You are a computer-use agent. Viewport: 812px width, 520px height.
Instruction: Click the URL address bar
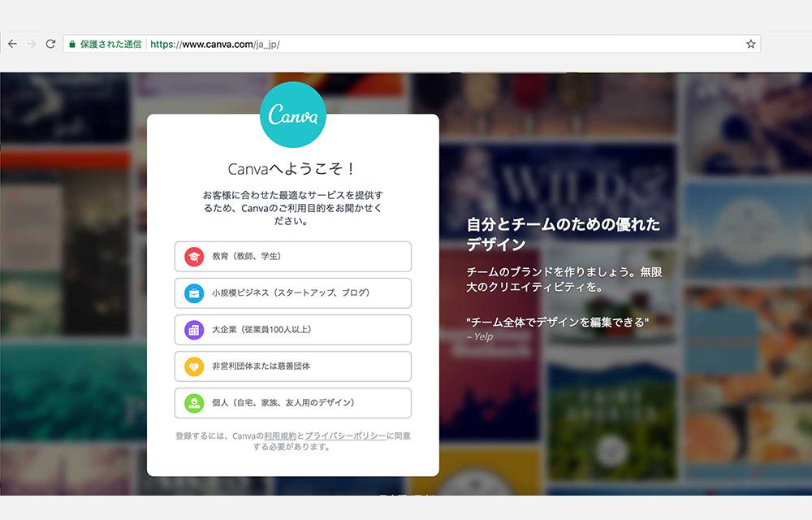(412, 44)
